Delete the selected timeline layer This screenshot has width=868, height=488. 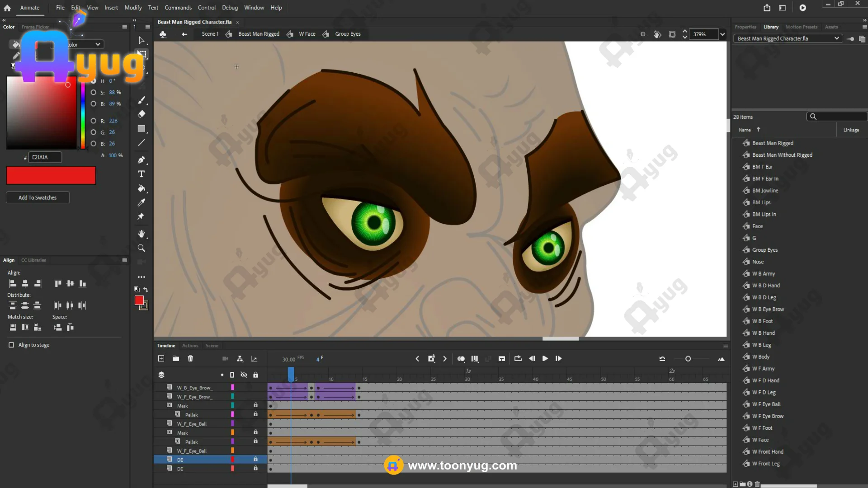click(190, 358)
